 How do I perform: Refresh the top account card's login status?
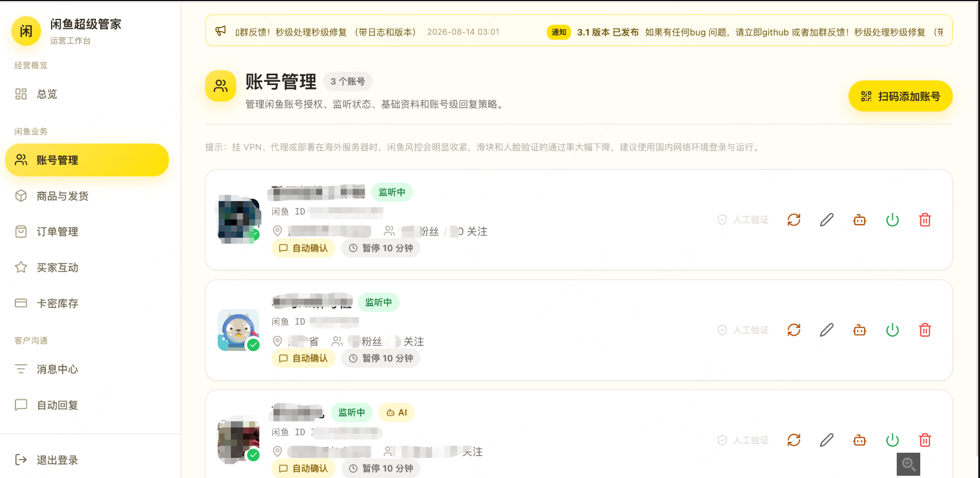(794, 219)
